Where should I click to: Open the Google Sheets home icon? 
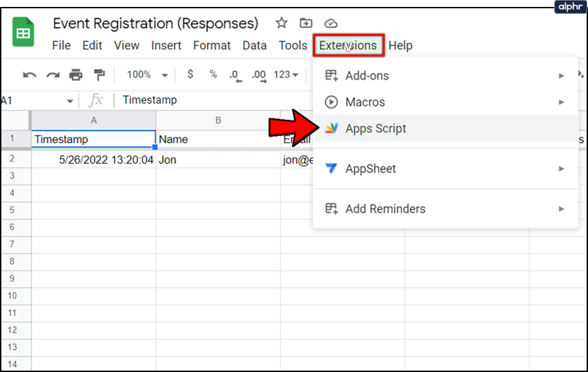(23, 32)
